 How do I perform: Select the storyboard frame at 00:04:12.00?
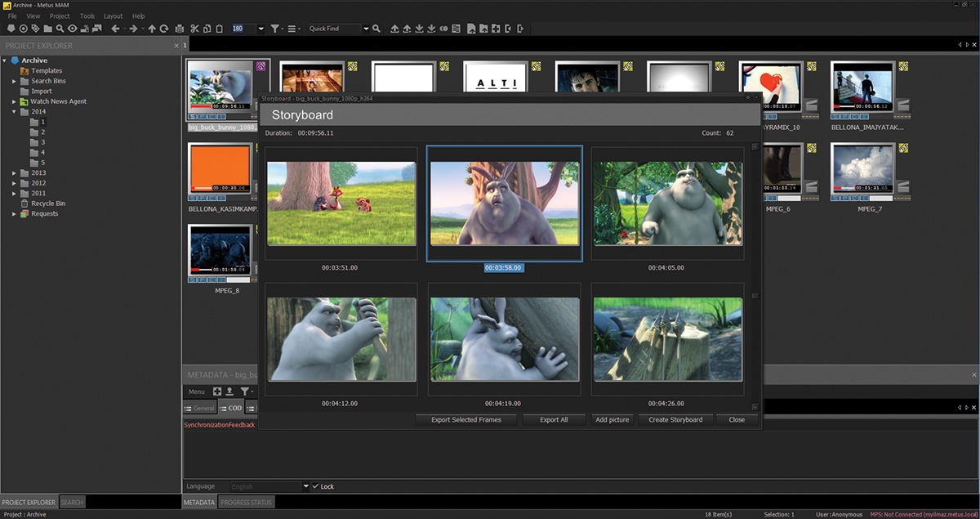pyautogui.click(x=342, y=339)
